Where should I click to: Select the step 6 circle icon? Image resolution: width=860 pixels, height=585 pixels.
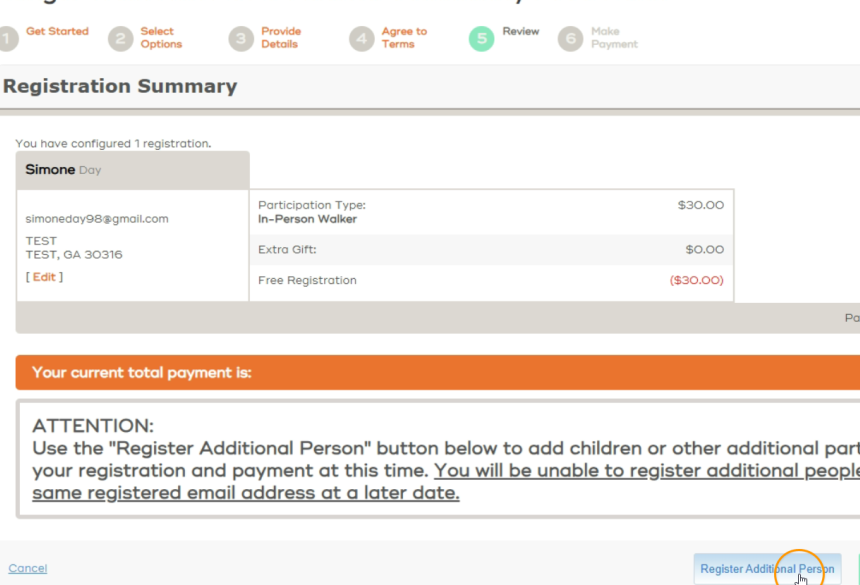click(571, 38)
